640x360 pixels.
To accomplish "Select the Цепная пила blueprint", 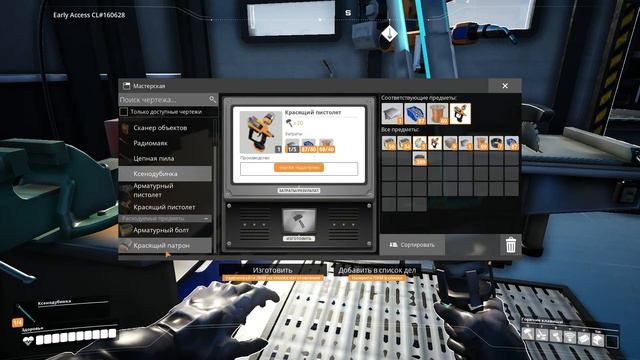I will click(x=165, y=158).
